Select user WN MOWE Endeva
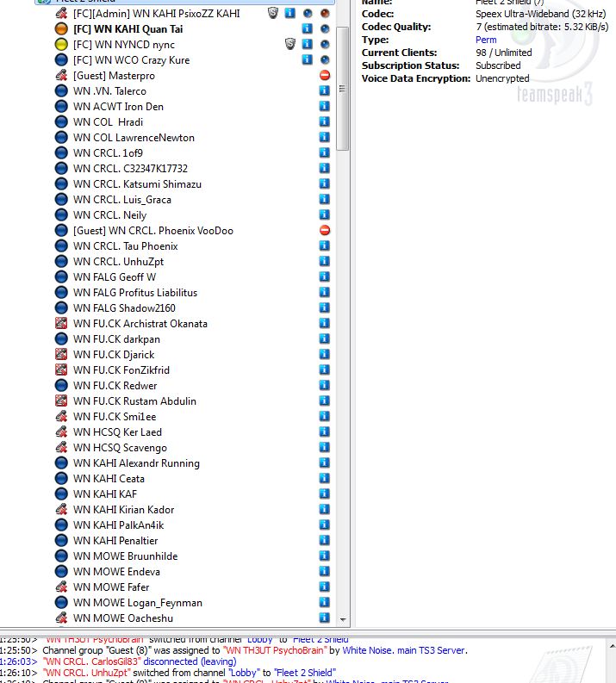Viewport: 616px width, 683px height. tap(116, 572)
